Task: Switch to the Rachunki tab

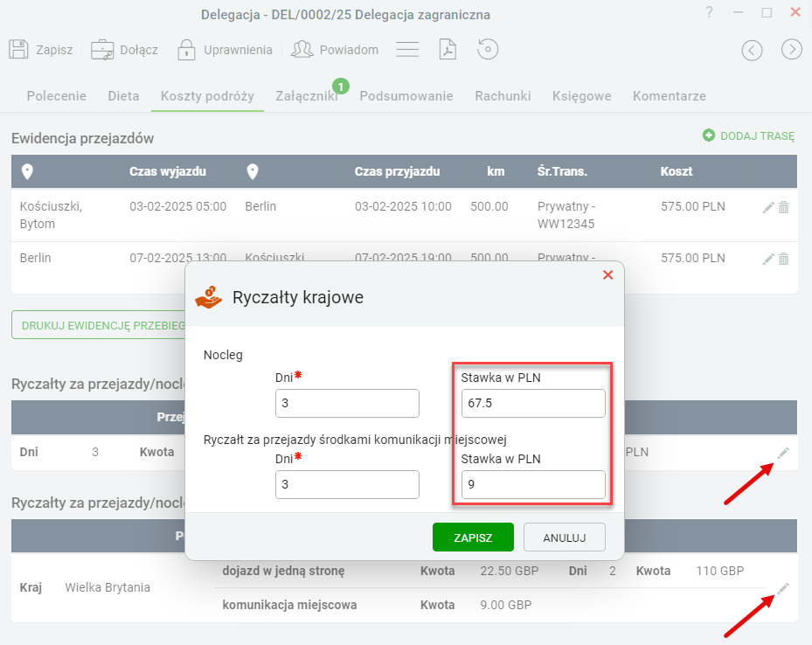Action: point(503,96)
